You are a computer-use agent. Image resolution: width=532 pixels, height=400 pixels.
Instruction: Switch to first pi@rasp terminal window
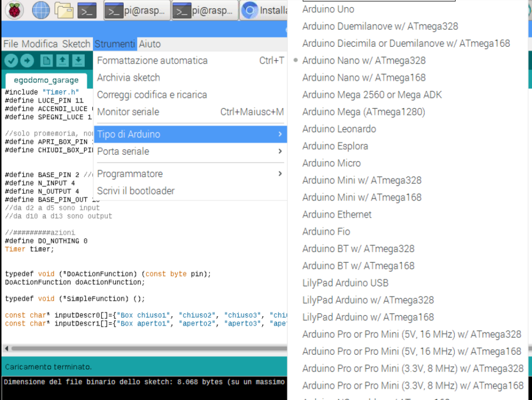pos(137,11)
